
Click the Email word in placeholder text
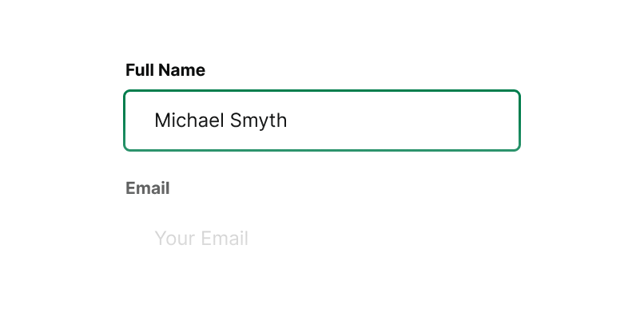(225, 239)
